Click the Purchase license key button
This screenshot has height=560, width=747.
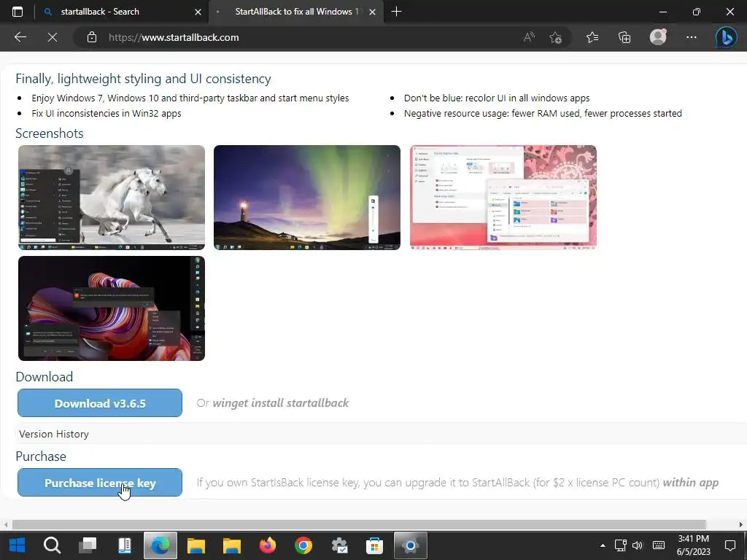(x=100, y=483)
